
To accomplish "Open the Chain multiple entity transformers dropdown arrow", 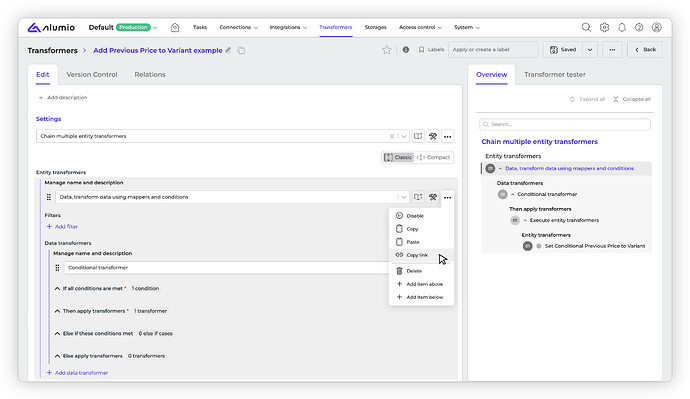I will click(404, 136).
